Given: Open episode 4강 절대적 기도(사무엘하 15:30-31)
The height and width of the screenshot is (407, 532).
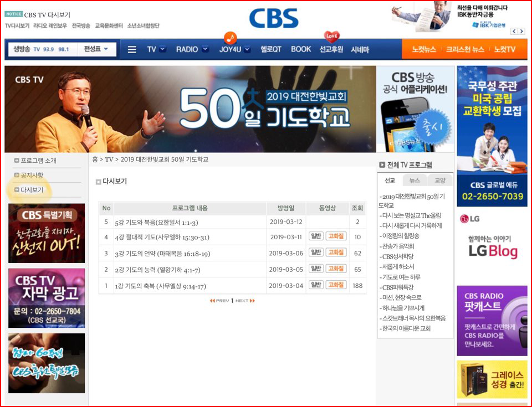Looking at the screenshot, I should pos(162,238).
